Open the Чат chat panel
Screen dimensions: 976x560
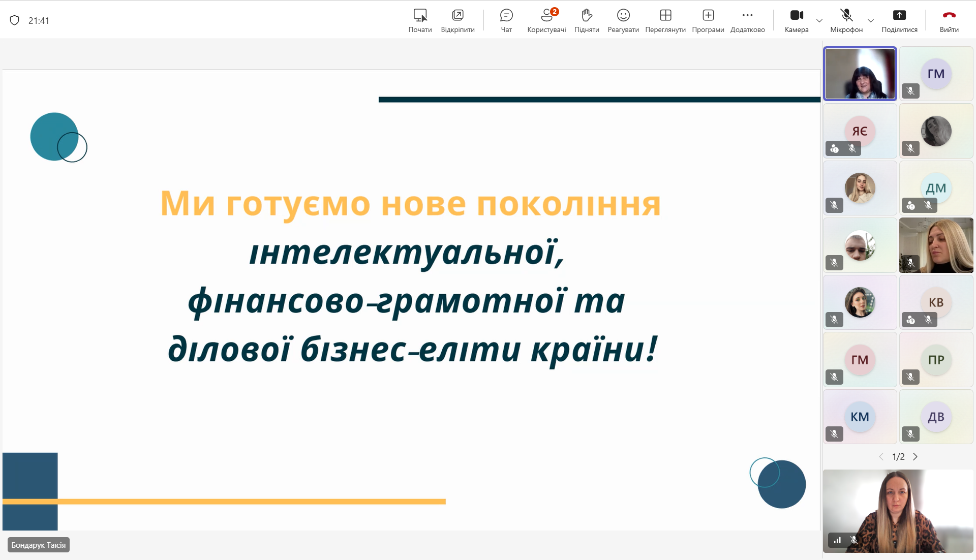point(506,20)
